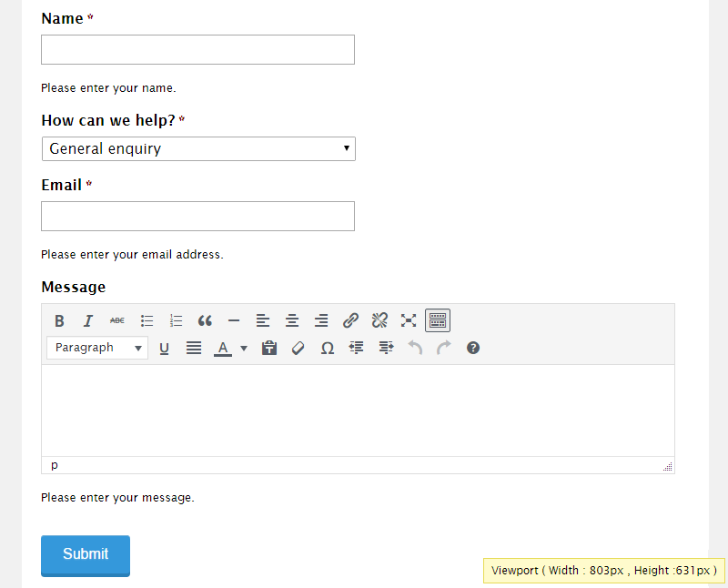This screenshot has height=588, width=728.
Task: Enter fullscreen editor mode
Action: (x=409, y=320)
